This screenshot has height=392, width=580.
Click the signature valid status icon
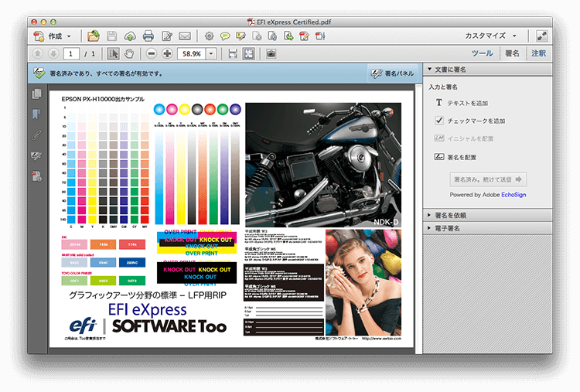pyautogui.click(x=39, y=73)
